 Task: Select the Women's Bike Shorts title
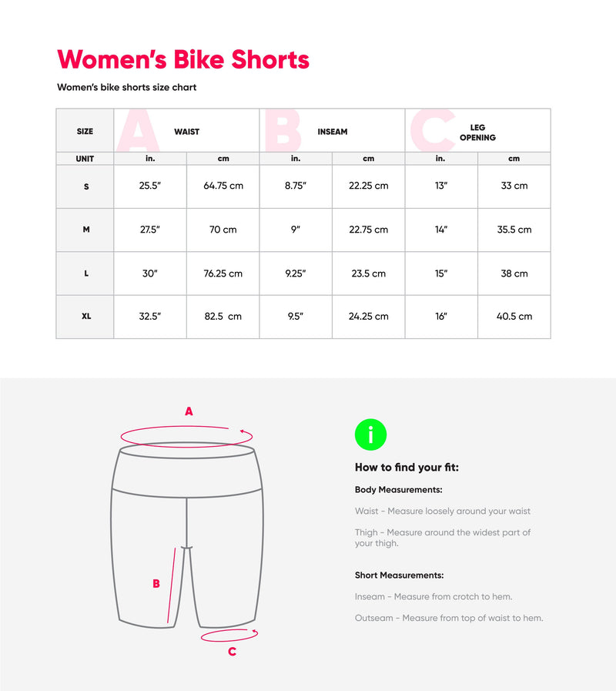183,59
